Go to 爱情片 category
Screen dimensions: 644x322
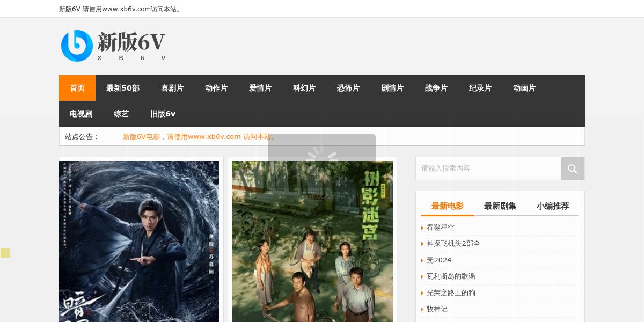coord(260,88)
